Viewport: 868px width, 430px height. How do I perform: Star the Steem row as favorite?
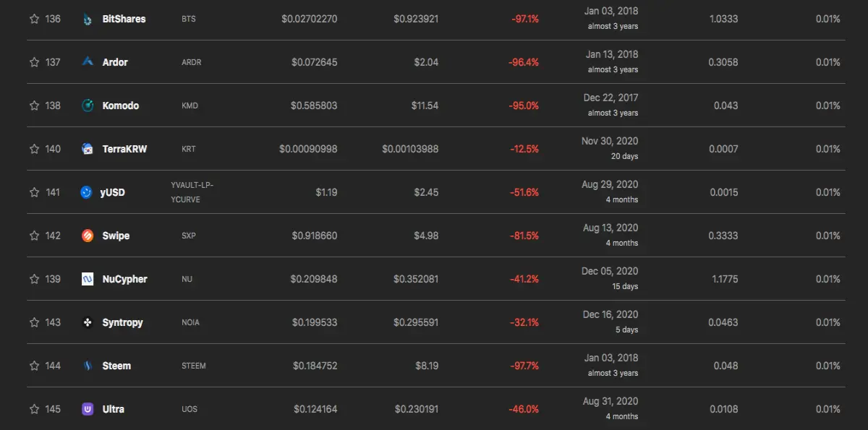click(34, 366)
